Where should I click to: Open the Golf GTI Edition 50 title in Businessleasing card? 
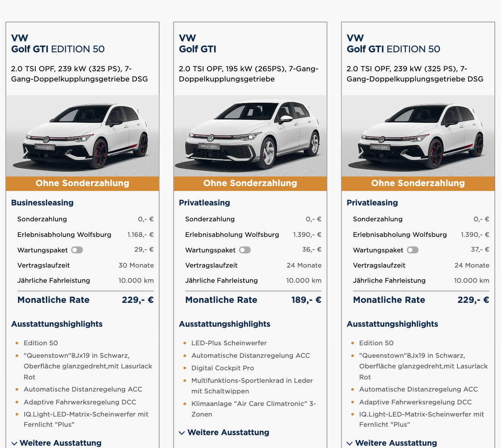pos(58,49)
